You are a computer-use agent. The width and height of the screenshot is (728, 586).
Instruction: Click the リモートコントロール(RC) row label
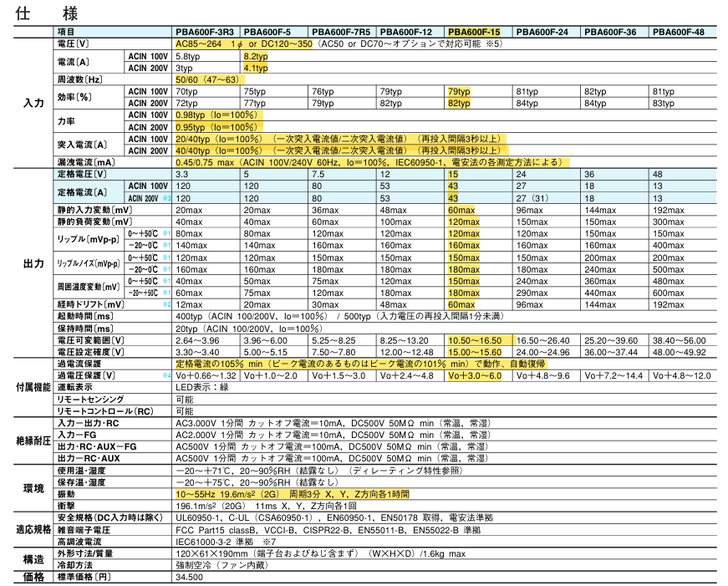click(105, 411)
